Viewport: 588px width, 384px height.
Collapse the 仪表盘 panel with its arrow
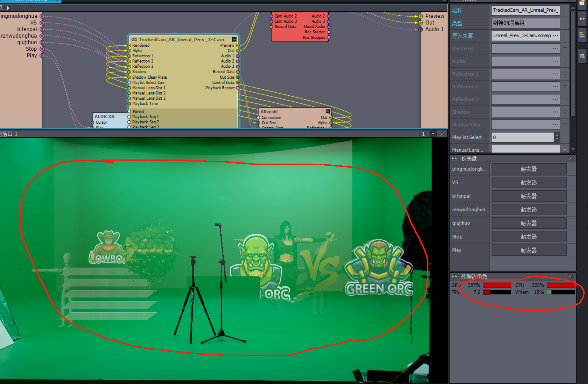tap(454, 158)
